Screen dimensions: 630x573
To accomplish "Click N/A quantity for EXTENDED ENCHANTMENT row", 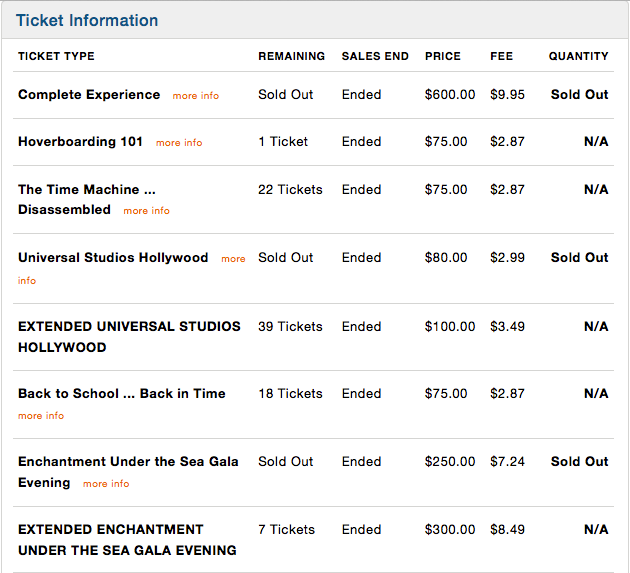I will (x=596, y=529).
